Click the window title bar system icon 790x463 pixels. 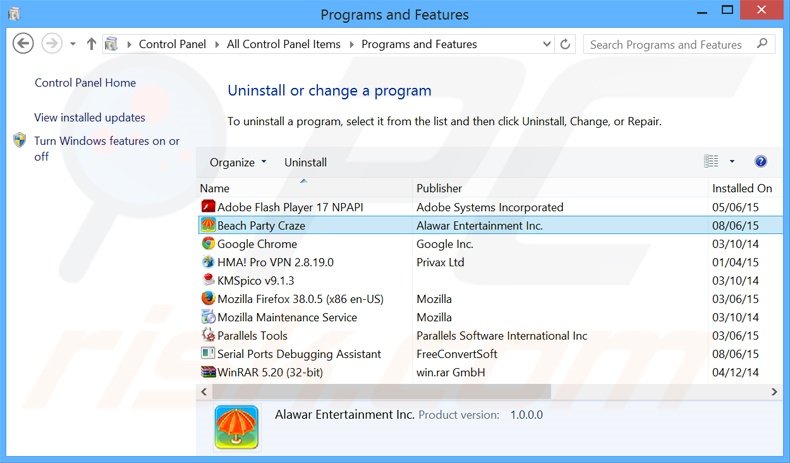coord(14,14)
